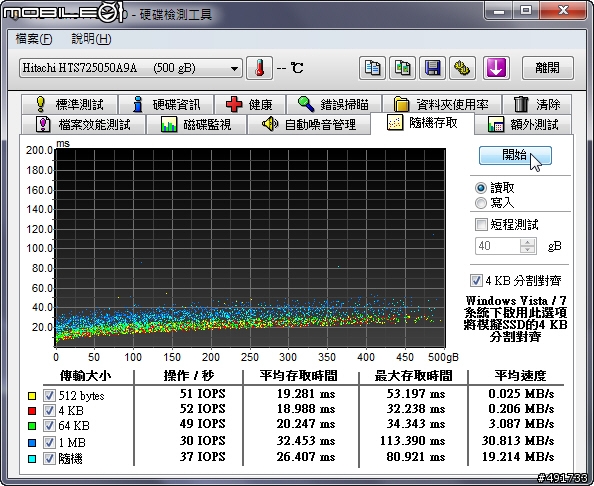Open the options gear wrench icon
594x486 pixels.
[462, 68]
